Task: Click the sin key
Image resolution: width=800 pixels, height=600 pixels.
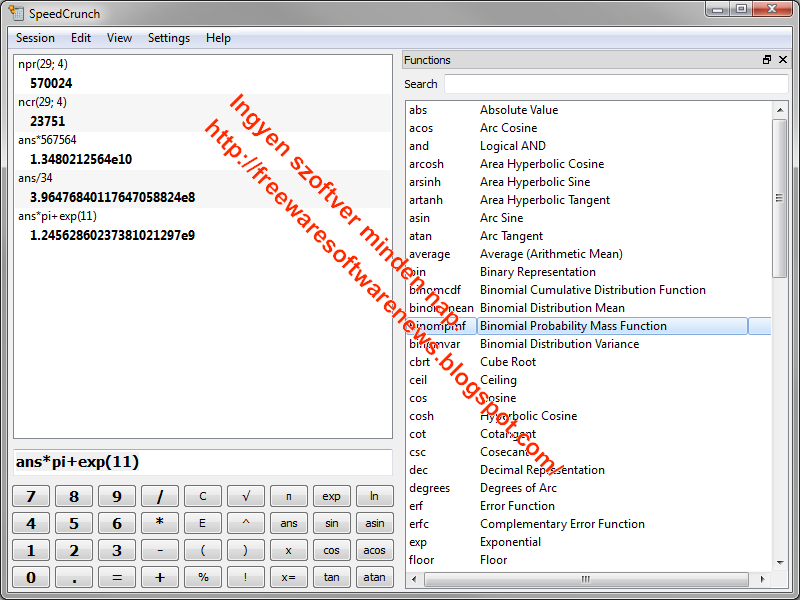Action: pyautogui.click(x=332, y=523)
